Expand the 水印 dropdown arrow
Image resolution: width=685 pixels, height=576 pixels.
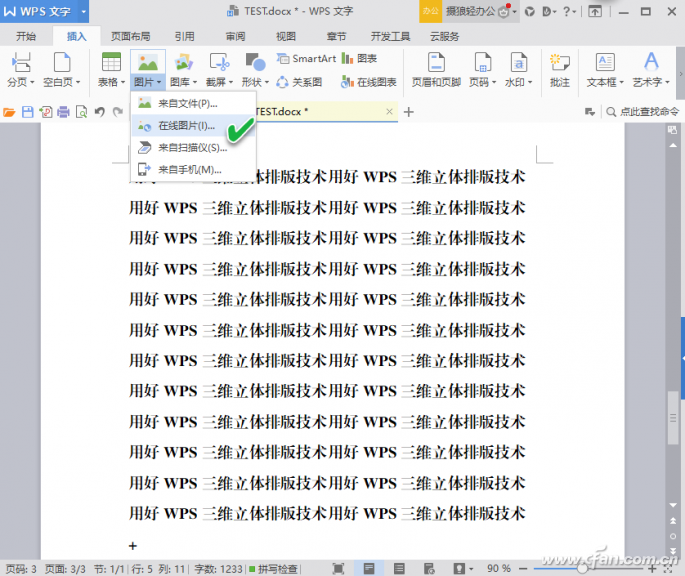[x=530, y=82]
